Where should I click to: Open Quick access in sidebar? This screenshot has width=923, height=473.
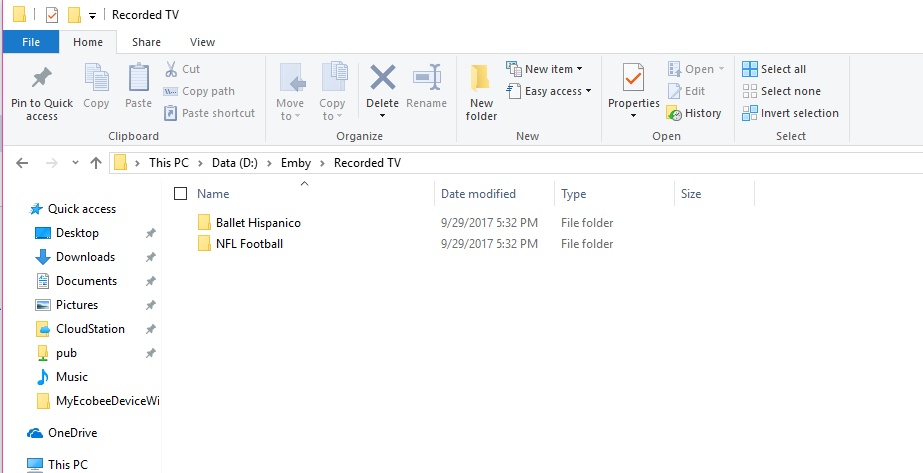(82, 209)
